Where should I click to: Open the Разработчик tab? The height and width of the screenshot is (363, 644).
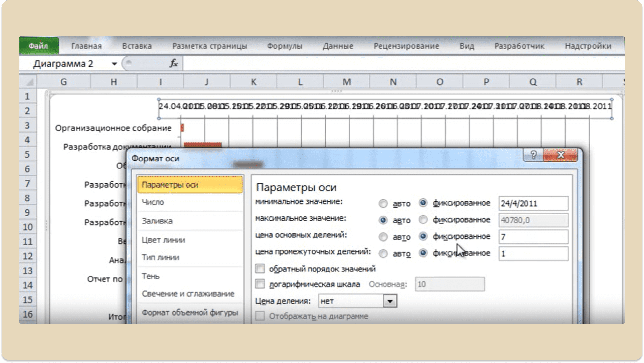[x=519, y=46]
